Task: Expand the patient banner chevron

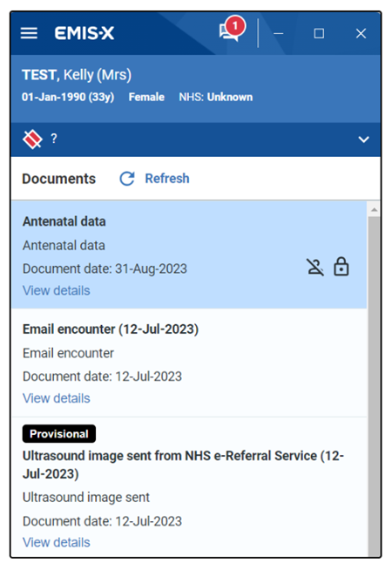Action: (363, 139)
